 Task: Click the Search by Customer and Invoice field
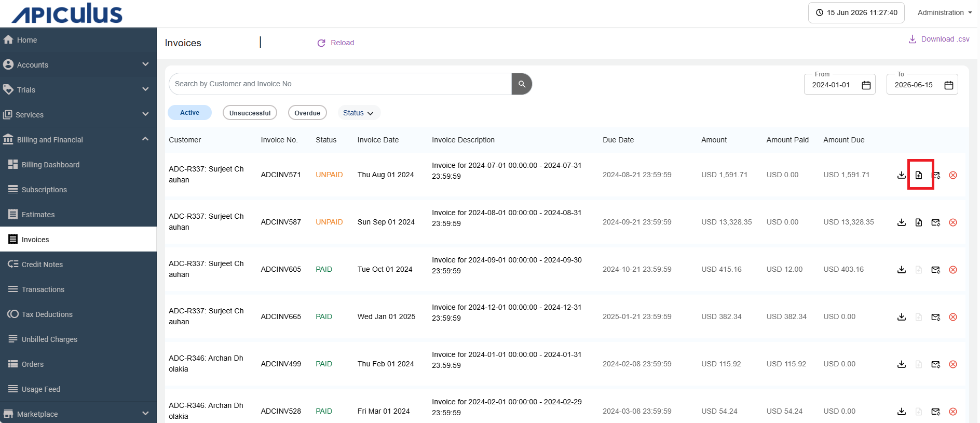coord(340,84)
